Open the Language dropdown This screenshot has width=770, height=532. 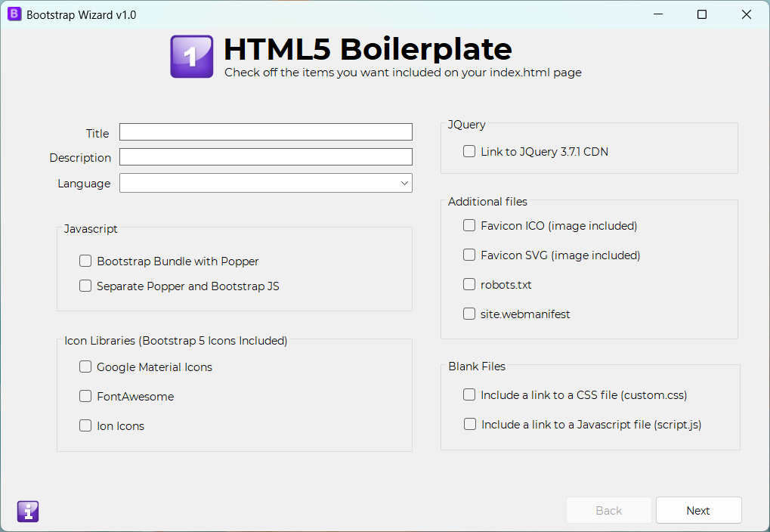[x=265, y=183]
